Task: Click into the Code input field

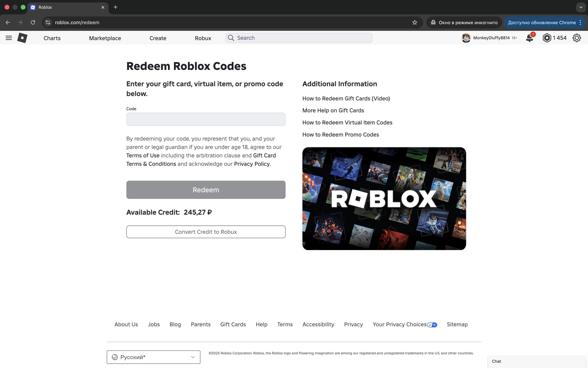Action: tap(206, 119)
